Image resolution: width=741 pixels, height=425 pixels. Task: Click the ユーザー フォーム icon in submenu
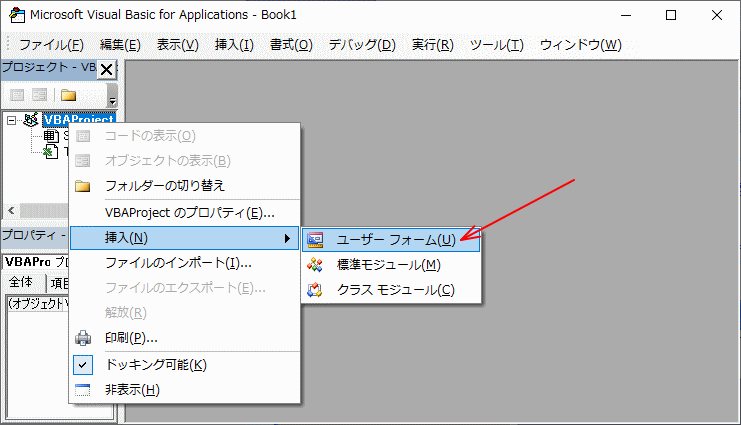[x=315, y=240]
